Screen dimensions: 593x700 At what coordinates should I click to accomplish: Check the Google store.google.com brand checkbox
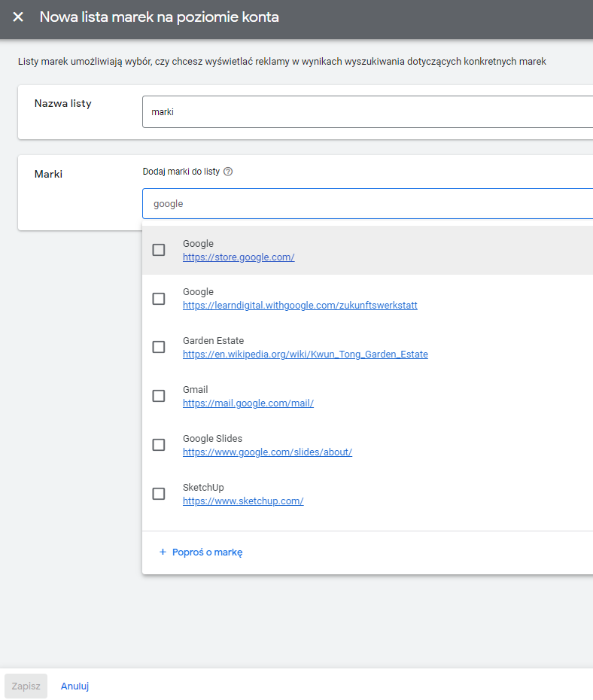coord(158,250)
